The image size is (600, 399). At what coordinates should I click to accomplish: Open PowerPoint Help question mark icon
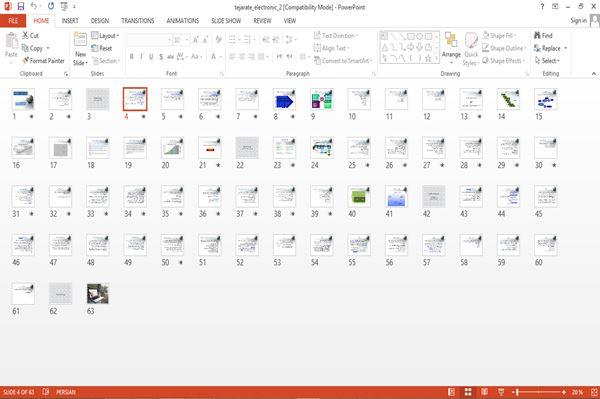pyautogui.click(x=542, y=7)
